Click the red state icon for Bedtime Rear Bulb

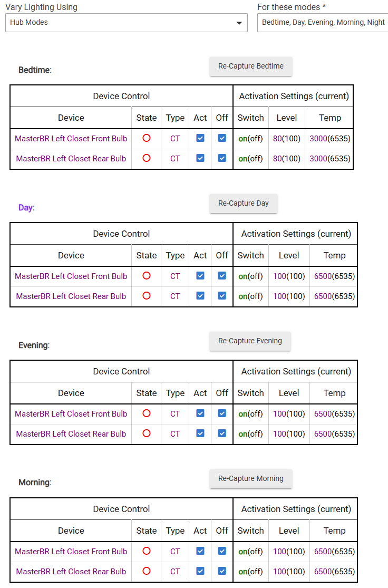pos(146,158)
